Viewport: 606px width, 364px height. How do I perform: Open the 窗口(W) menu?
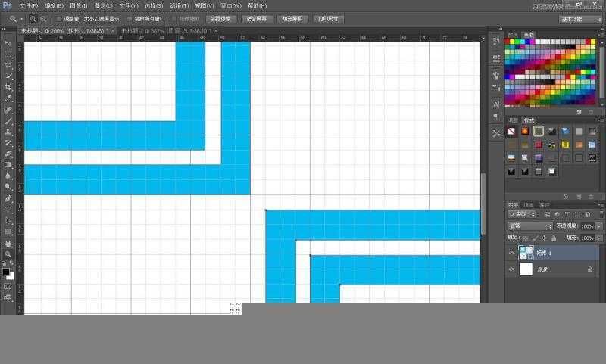pos(231,6)
